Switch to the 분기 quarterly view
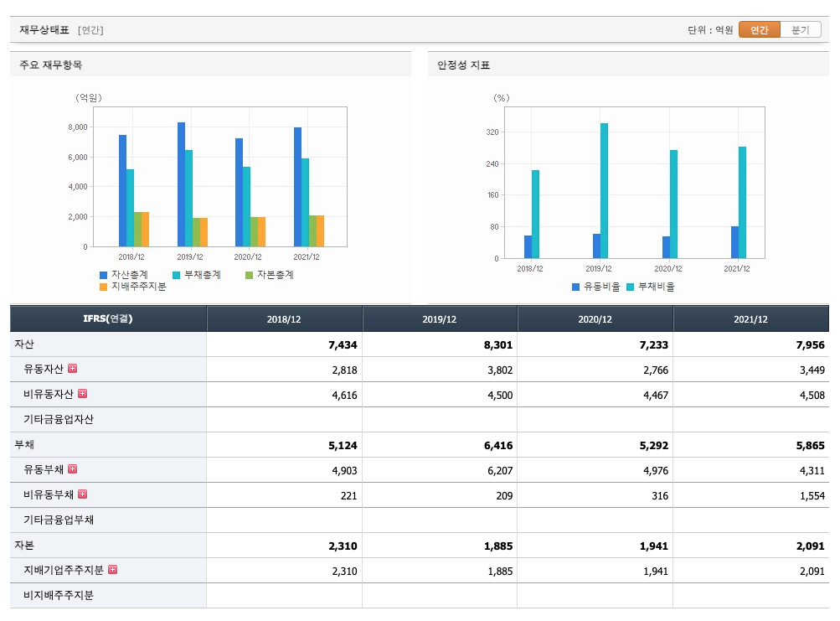The height and width of the screenshot is (621, 840). [x=801, y=30]
